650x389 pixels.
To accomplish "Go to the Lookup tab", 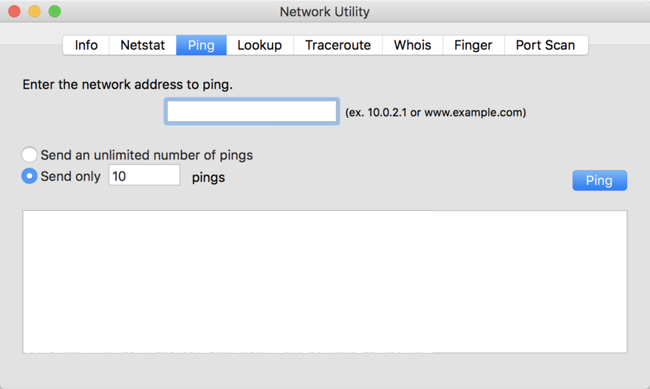I will point(260,45).
